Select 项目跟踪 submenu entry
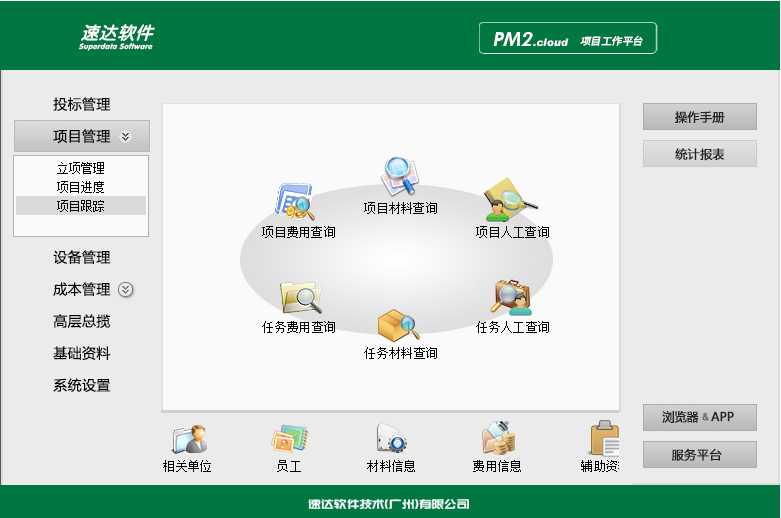This screenshot has width=781, height=518. (81, 206)
